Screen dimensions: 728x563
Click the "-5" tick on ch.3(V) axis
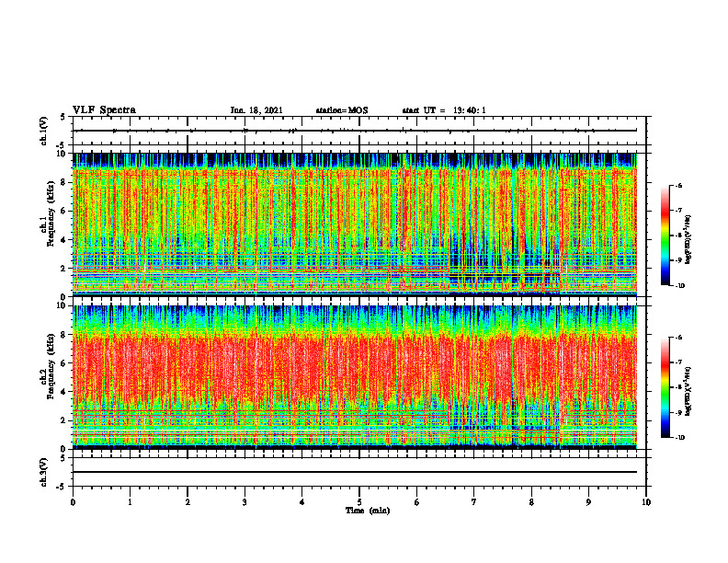62,487
